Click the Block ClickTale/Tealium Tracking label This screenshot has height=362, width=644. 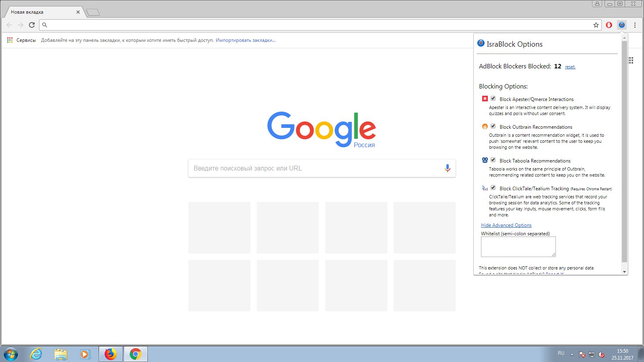pyautogui.click(x=534, y=189)
